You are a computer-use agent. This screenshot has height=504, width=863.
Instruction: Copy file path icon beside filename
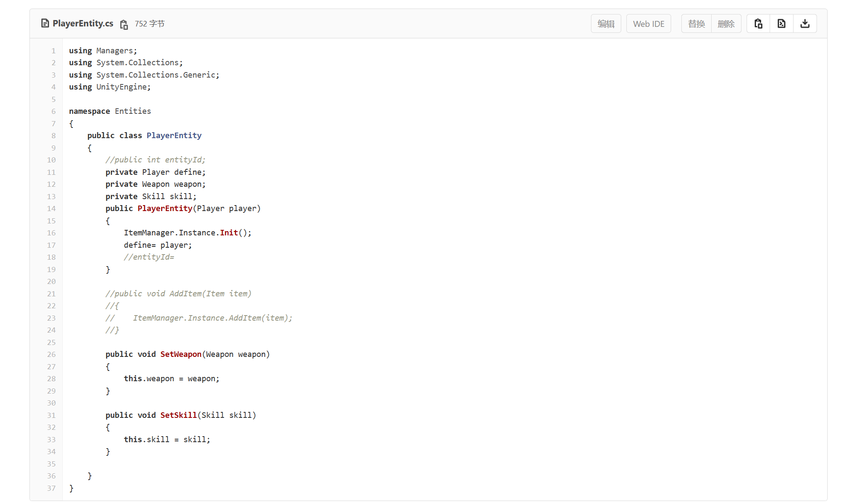pos(124,24)
